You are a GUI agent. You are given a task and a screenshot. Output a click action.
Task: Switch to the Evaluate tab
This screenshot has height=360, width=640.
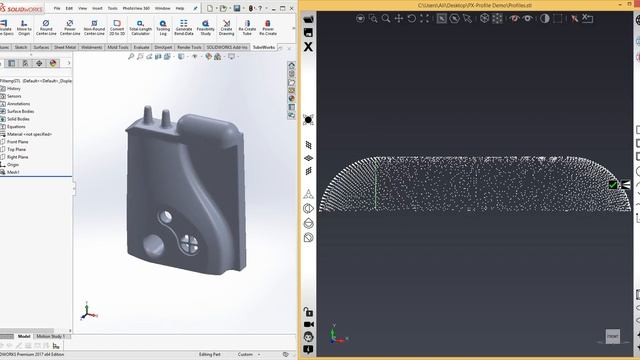[x=141, y=47]
